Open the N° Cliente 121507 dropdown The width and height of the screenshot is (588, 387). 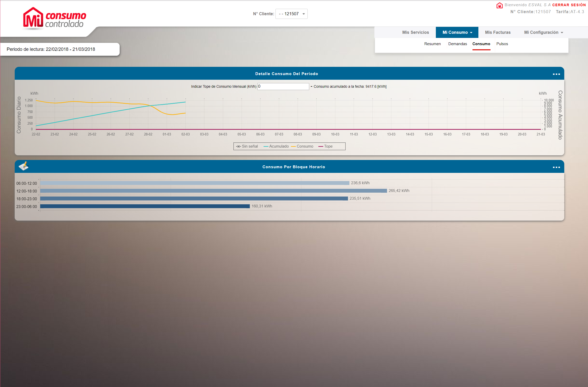(291, 14)
